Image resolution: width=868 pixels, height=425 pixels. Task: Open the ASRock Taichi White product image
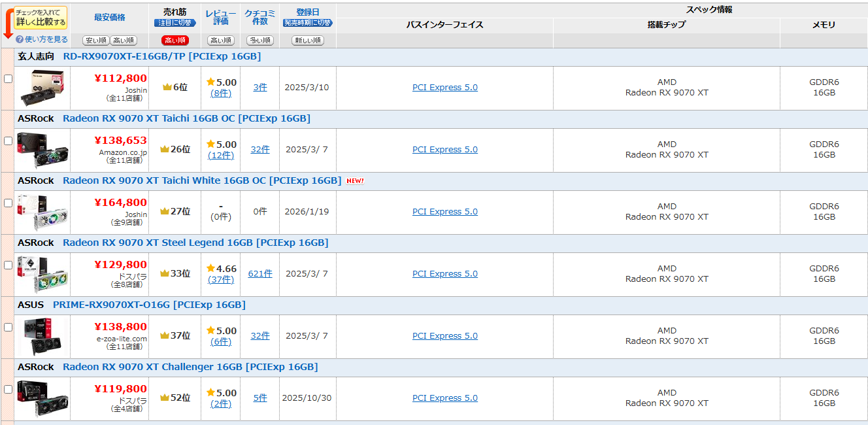42,212
